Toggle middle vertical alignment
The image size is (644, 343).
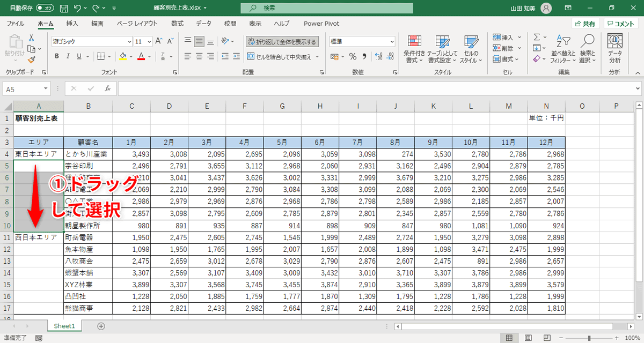[x=199, y=41]
